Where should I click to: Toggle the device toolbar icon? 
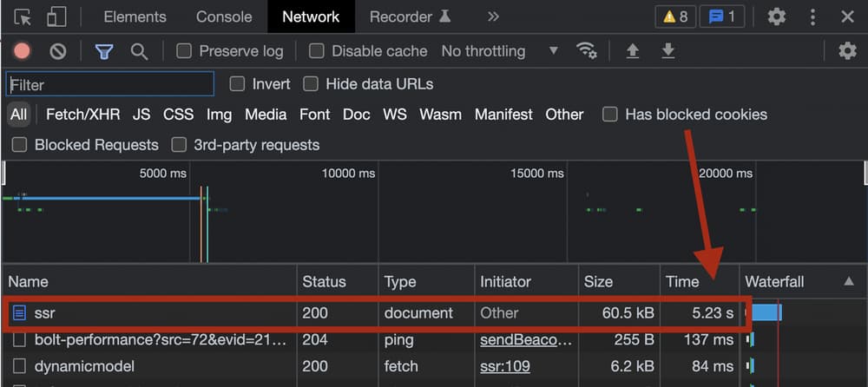[56, 17]
